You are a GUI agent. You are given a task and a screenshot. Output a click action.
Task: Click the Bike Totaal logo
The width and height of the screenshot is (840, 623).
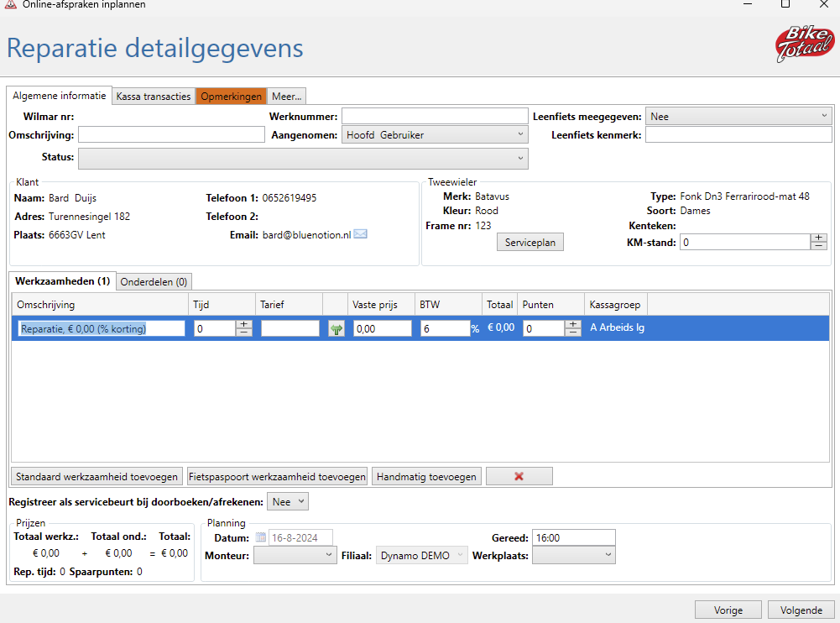(804, 44)
